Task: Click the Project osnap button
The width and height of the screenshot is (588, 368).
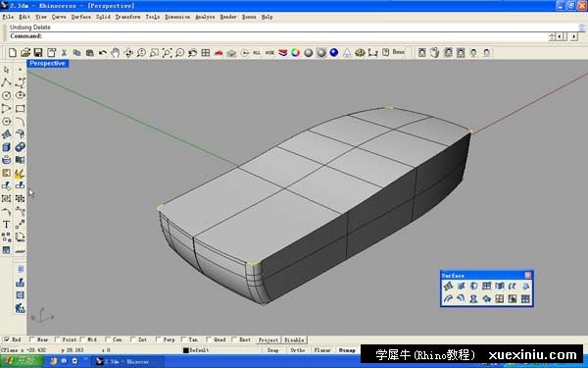Action: coord(269,340)
